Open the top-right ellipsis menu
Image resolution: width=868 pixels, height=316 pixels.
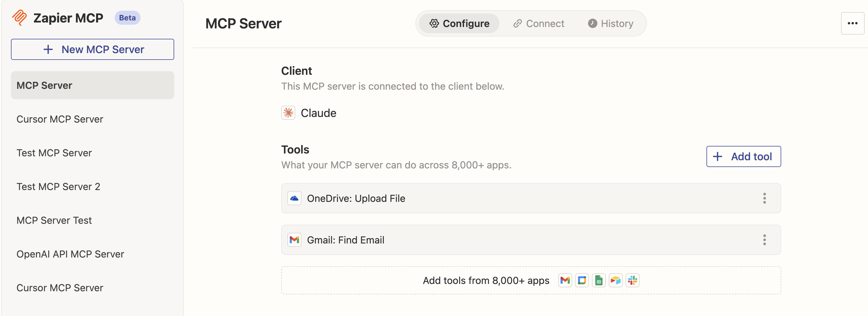click(x=853, y=23)
